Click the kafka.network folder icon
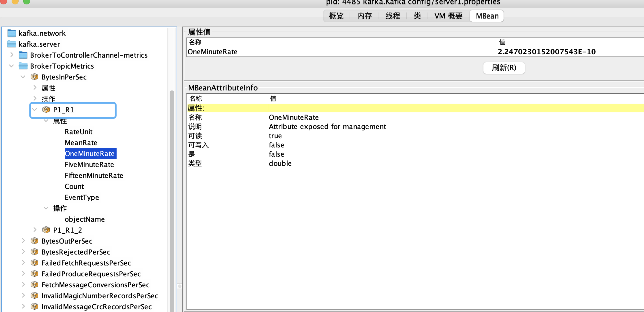The image size is (644, 312). (12, 33)
